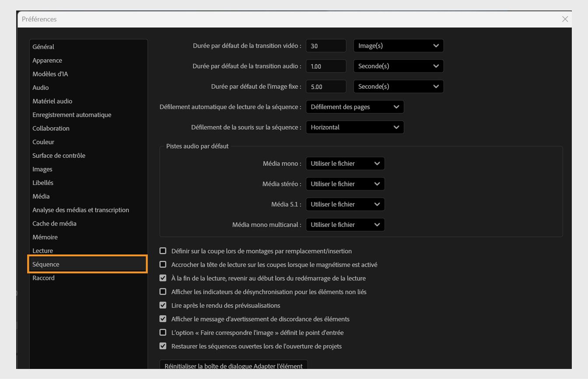Open Image(s) unit dropdown for video transition

pyautogui.click(x=398, y=46)
